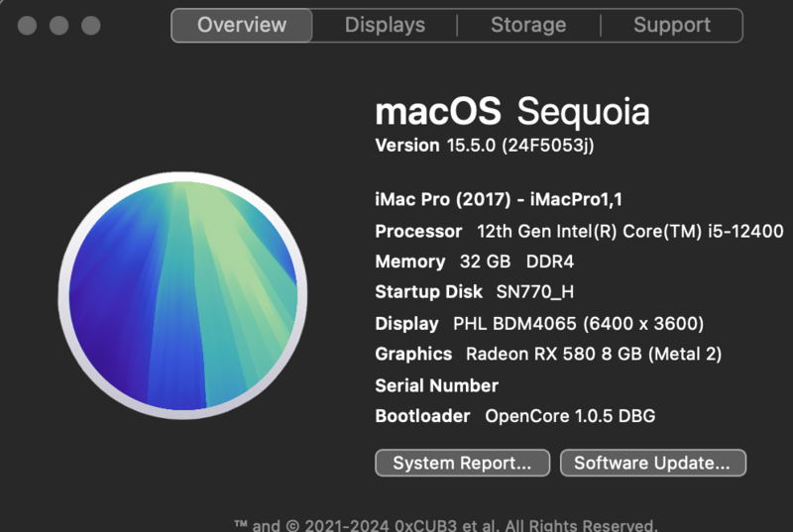Screen dimensions: 793x532
Task: Click the Software Update... button
Action: [x=653, y=463]
